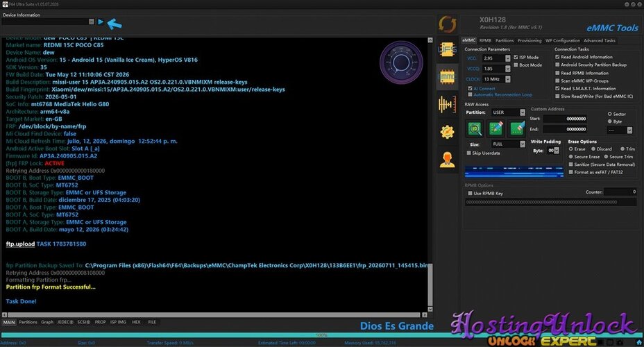This screenshot has width=644, height=347.
Task: Click the orange refresh arrows icon
Action: [x=447, y=24]
